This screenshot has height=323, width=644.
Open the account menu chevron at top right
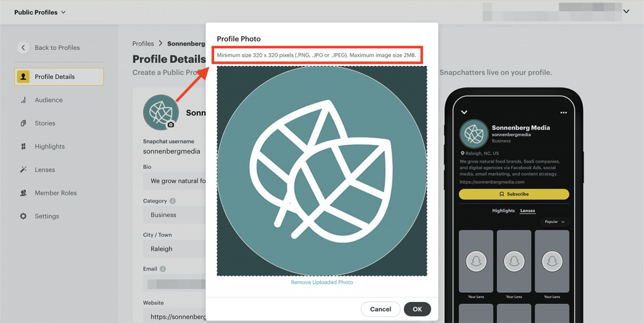pyautogui.click(x=626, y=11)
